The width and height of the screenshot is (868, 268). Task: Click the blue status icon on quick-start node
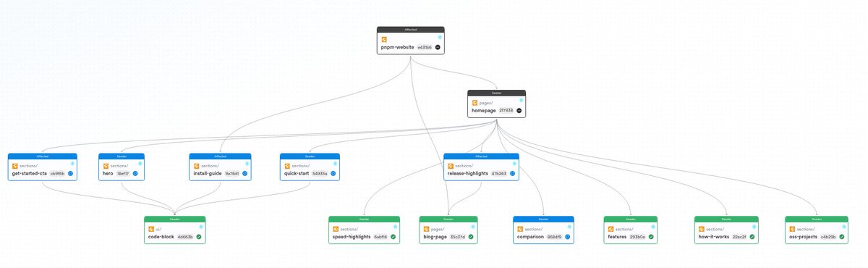[333, 174]
